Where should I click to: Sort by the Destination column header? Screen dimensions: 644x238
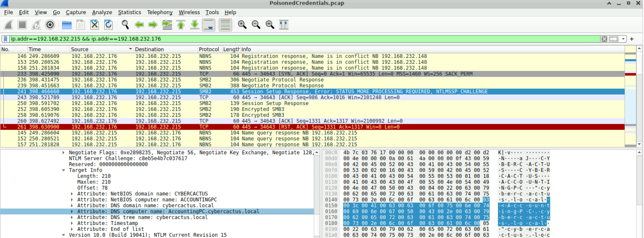pyautogui.click(x=166, y=49)
